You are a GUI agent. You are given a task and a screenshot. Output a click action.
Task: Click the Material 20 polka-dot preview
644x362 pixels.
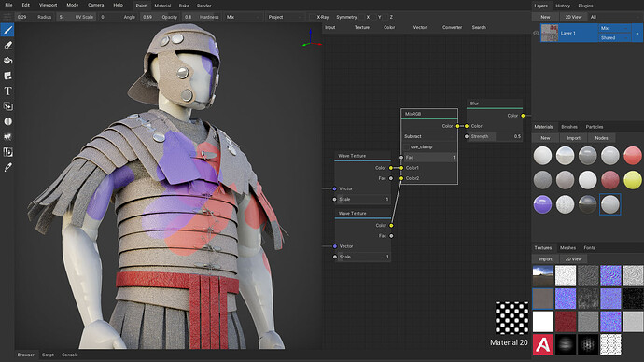click(511, 317)
